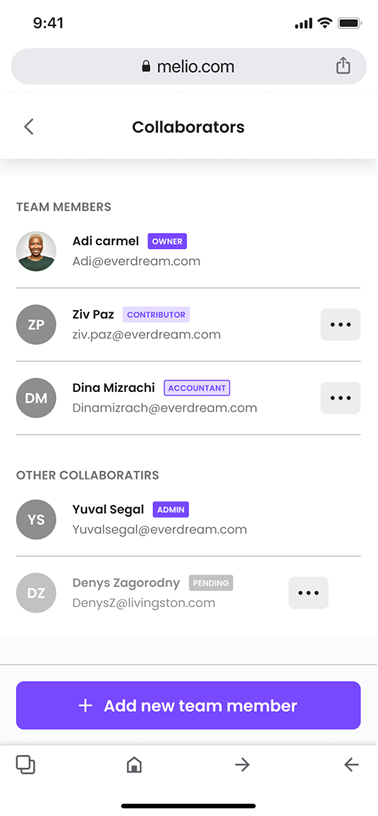Tap Adi Carmel's profile photo

[x=36, y=251]
